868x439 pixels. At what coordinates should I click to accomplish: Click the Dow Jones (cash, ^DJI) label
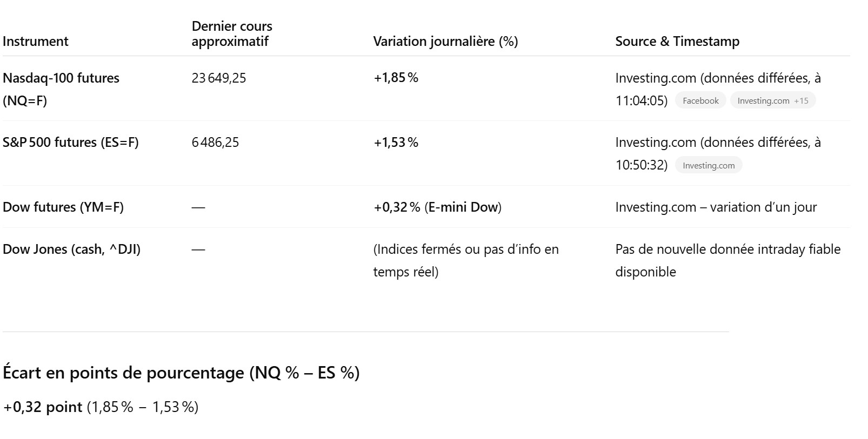click(x=72, y=249)
